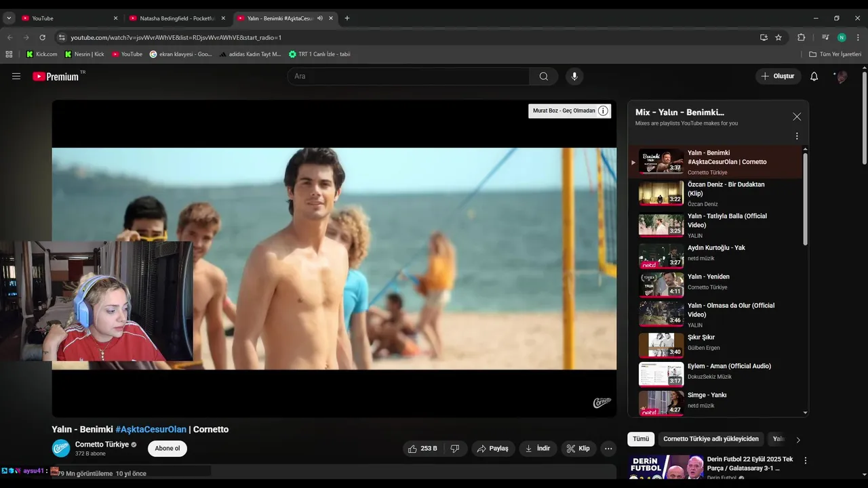
Task: Play Aydın Kurtoğlu - Yak from the playlist
Action: point(715,256)
